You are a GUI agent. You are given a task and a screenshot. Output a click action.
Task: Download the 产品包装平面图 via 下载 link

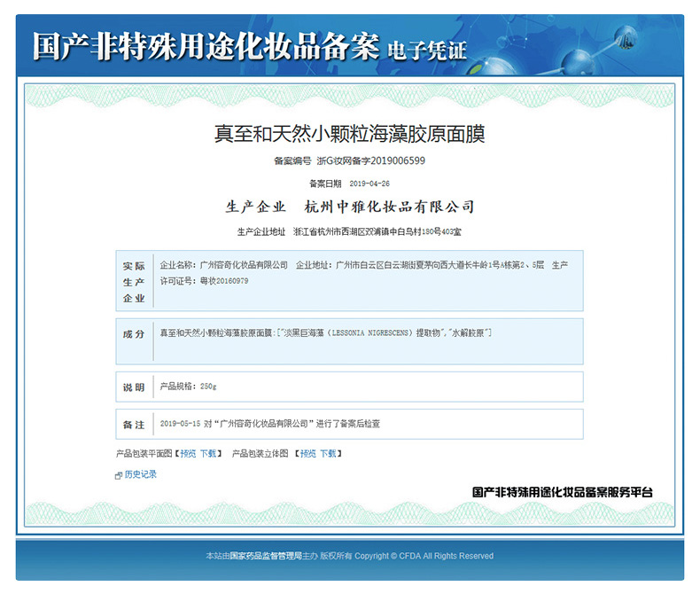208,454
